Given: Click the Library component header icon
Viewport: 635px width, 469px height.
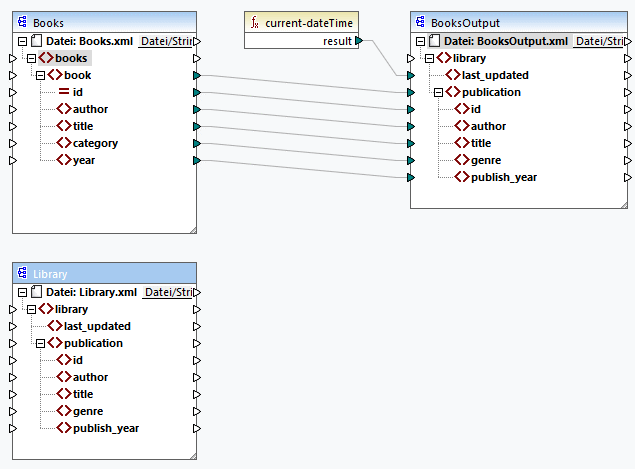Looking at the screenshot, I should (x=23, y=273).
